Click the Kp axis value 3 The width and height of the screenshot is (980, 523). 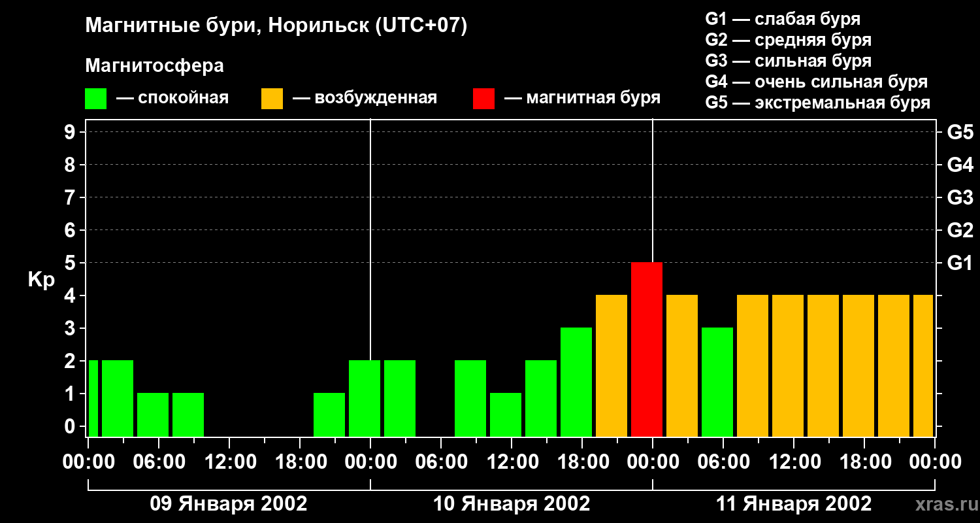pos(71,328)
